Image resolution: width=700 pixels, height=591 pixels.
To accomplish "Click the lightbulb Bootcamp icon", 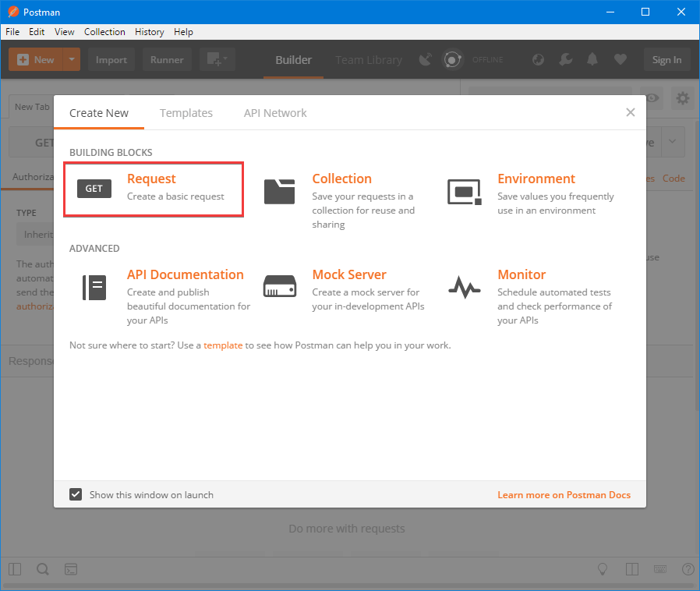I will coord(603,569).
